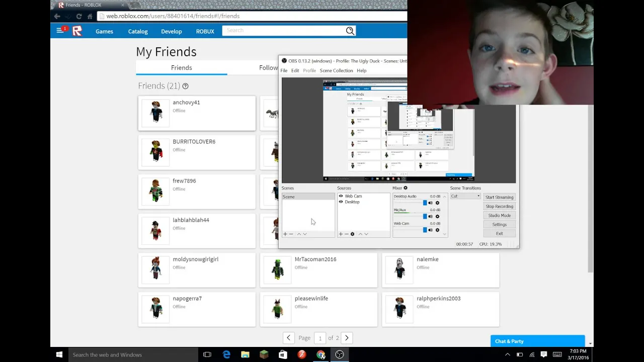Screen dimensions: 644x362
Task: Open the OBS Help menu
Action: point(362,70)
